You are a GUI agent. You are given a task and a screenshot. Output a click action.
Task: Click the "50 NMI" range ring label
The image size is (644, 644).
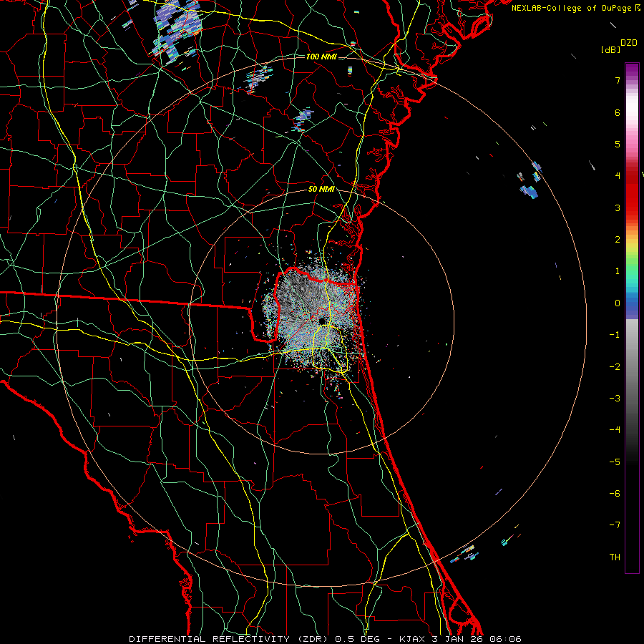(x=321, y=190)
